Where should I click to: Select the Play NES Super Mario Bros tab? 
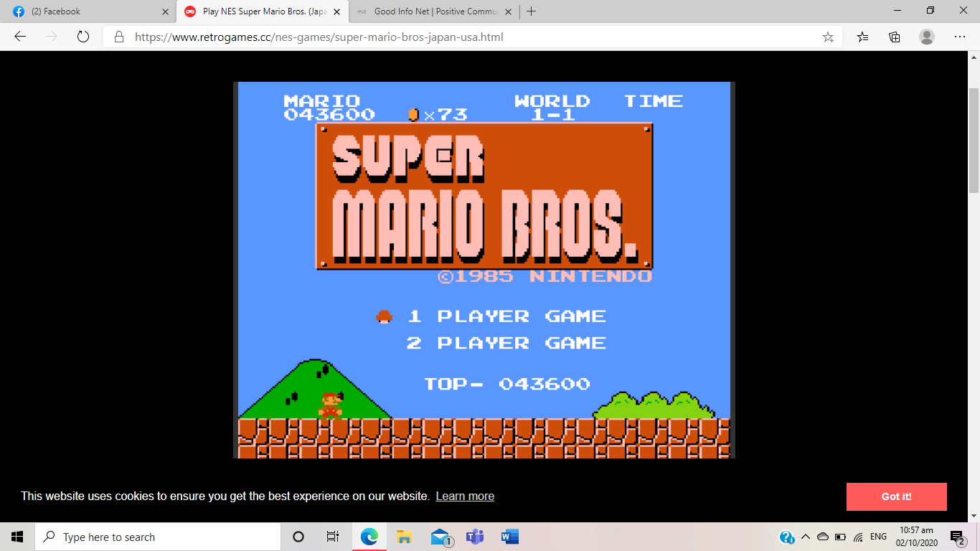click(263, 11)
